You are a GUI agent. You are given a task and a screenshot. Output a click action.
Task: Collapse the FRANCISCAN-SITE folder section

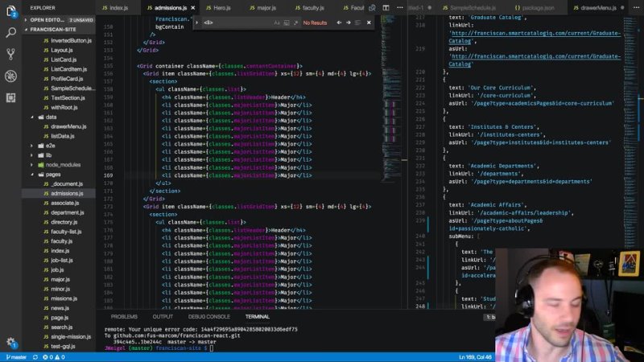coord(26,30)
